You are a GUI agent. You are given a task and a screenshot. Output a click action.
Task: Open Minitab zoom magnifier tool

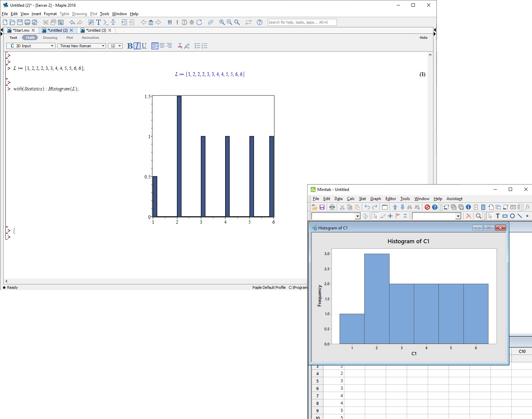479,216
